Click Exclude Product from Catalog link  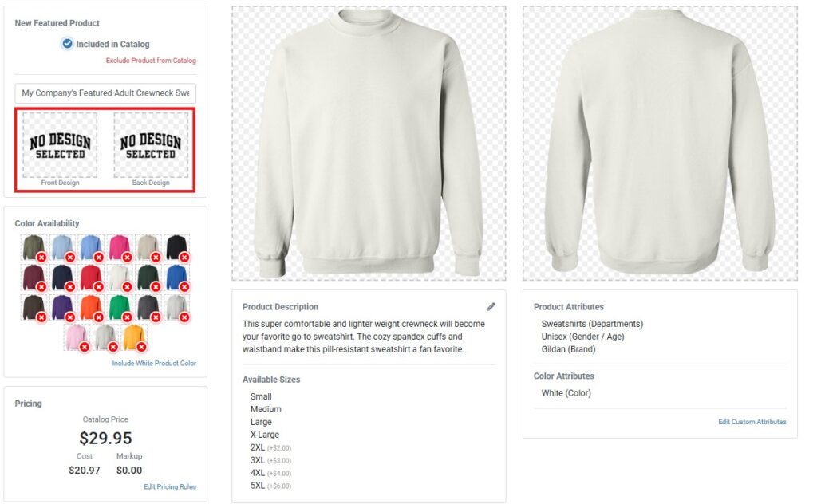click(151, 61)
